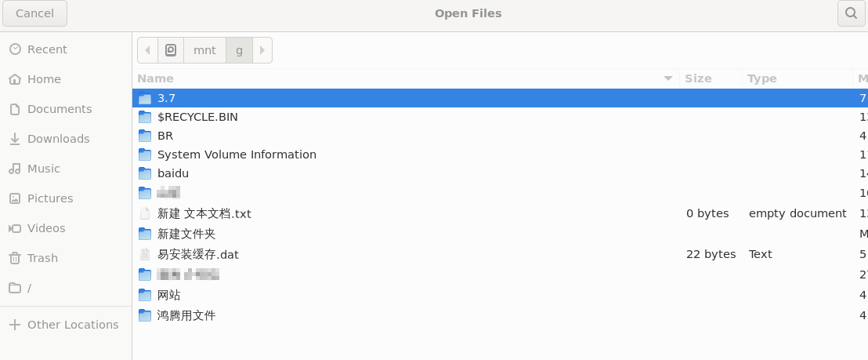Select the System Volume Information folder
Image resolution: width=868 pixels, height=360 pixels.
point(500,155)
